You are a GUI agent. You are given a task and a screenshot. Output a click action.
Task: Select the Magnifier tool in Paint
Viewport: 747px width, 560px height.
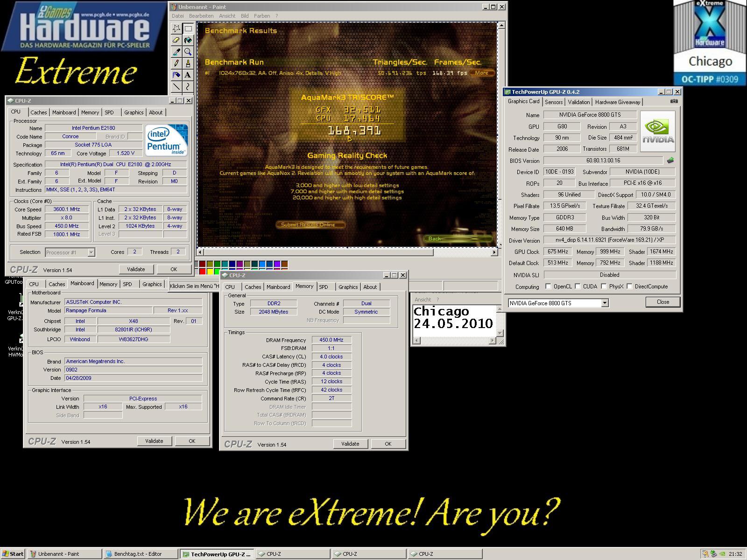tap(188, 52)
